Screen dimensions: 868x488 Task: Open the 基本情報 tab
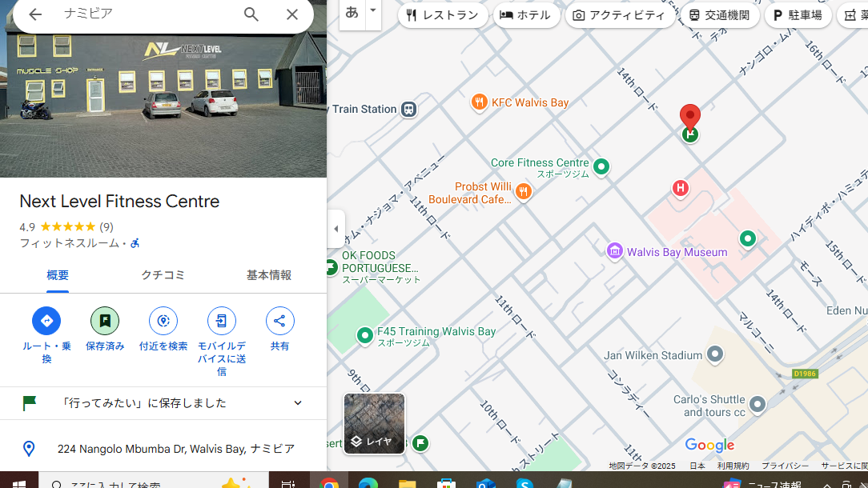tap(269, 275)
